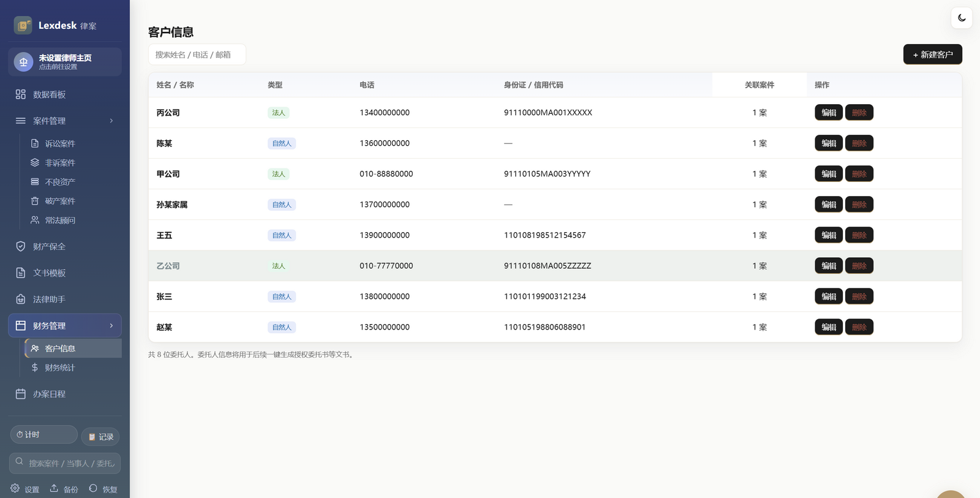Click sidebar search magnifier icon
Viewport: 980px width, 498px height.
pyautogui.click(x=20, y=461)
